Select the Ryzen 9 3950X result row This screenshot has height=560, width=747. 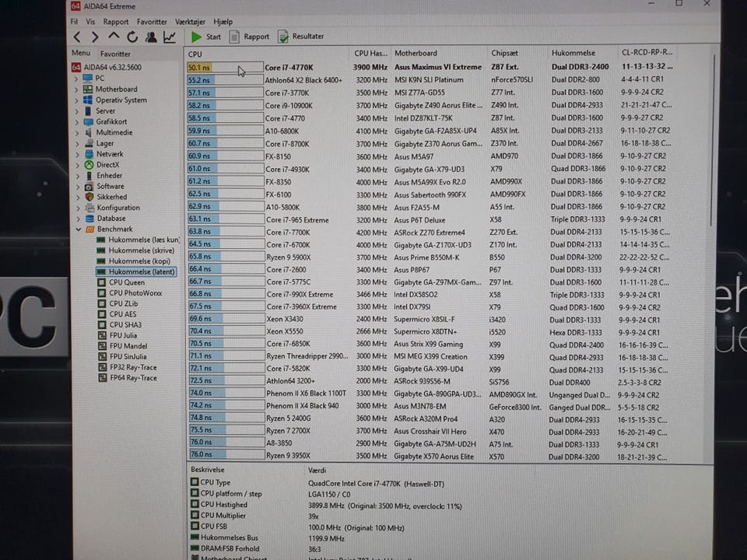[x=427, y=456]
